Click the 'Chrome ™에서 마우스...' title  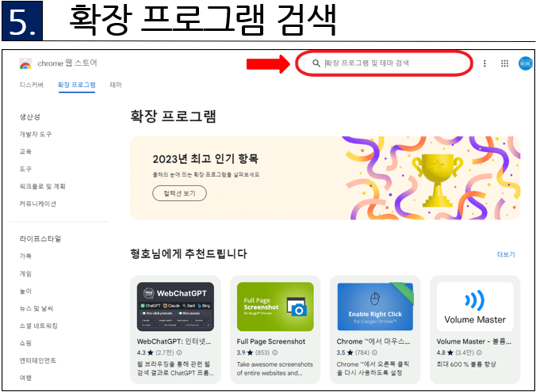(373, 341)
